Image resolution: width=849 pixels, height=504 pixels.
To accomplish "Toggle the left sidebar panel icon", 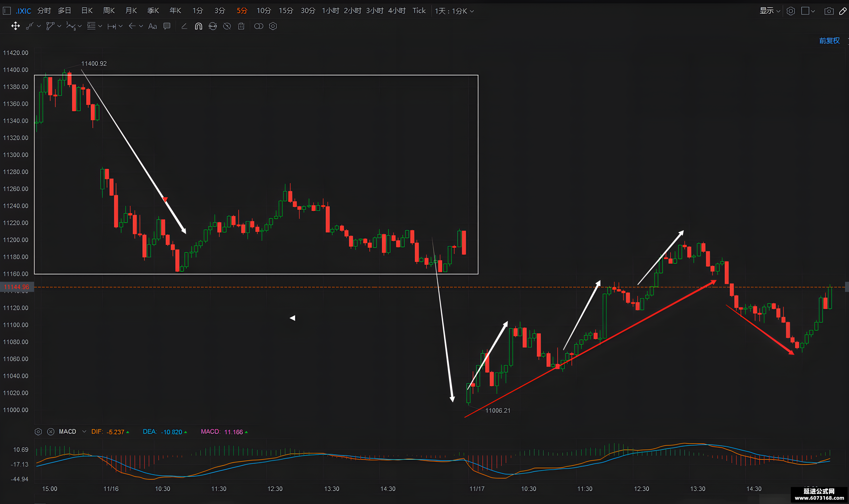I will pos(7,11).
